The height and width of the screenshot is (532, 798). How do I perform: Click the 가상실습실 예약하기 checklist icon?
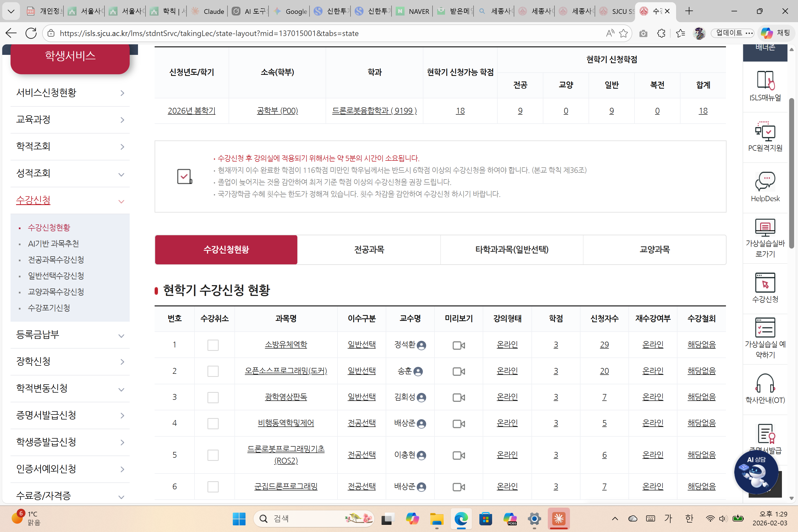tap(765, 328)
